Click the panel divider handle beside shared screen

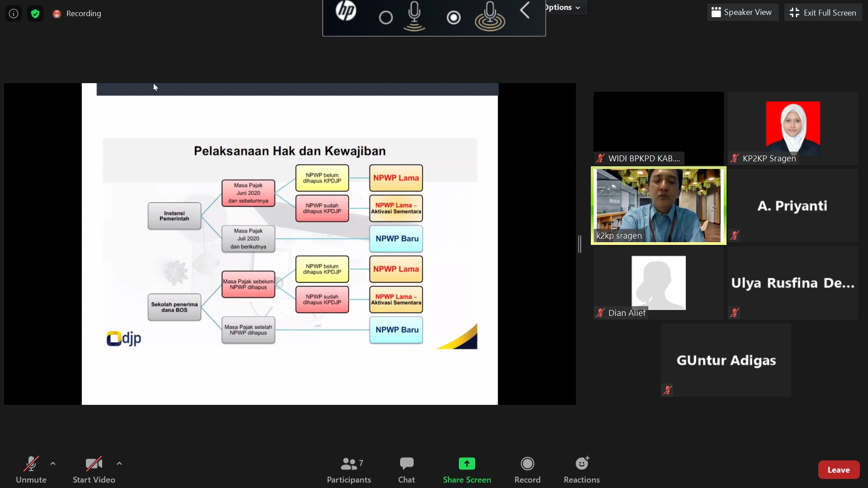tap(580, 244)
